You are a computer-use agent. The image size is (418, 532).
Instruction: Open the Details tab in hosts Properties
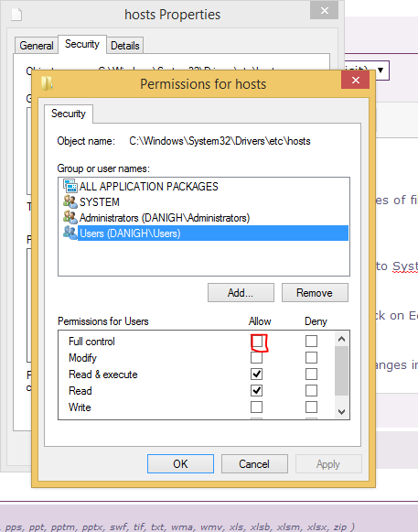125,46
